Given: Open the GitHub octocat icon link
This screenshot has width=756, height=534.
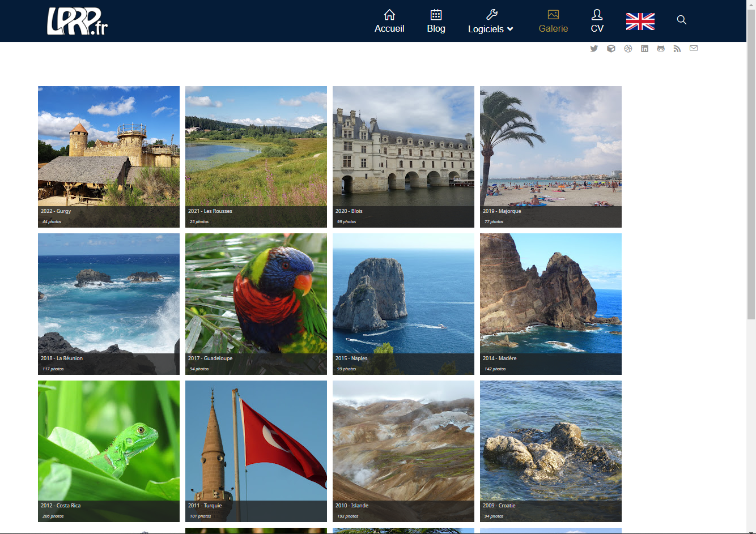Looking at the screenshot, I should coord(661,49).
